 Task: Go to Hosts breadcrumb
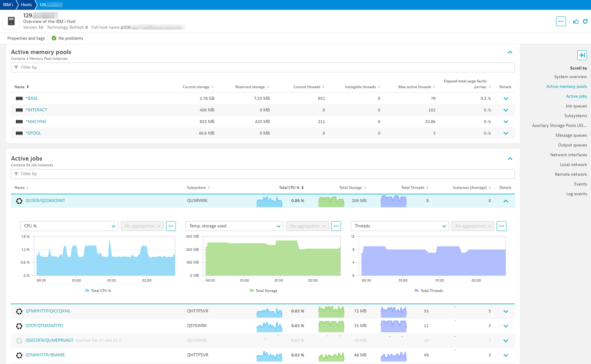pyautogui.click(x=26, y=5)
